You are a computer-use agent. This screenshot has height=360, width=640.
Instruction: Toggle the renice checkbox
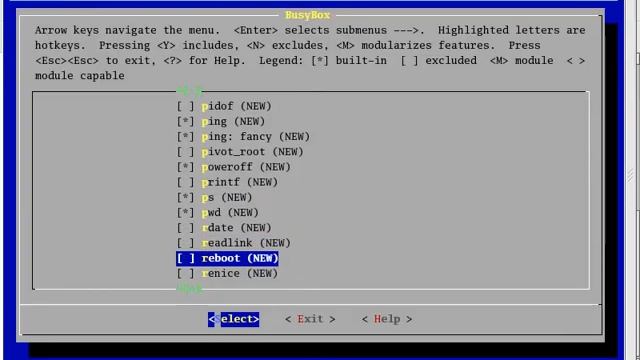(x=185, y=273)
